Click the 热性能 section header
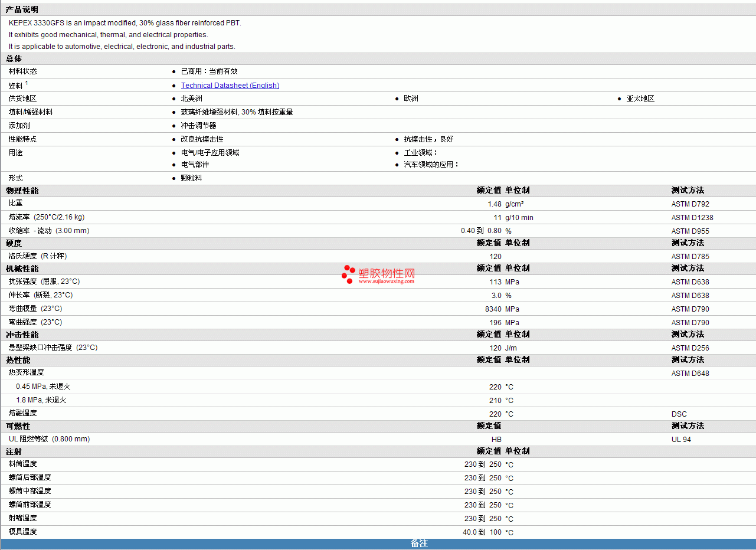The width and height of the screenshot is (756, 550). pyautogui.click(x=18, y=360)
